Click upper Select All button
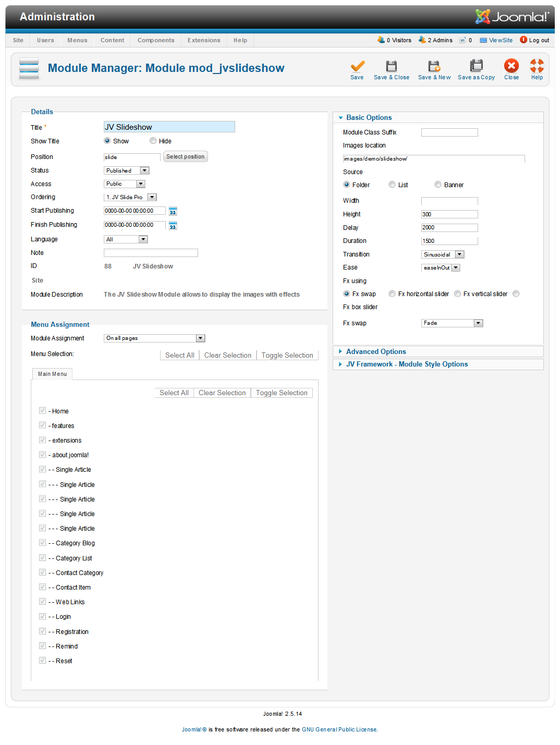 pos(180,355)
